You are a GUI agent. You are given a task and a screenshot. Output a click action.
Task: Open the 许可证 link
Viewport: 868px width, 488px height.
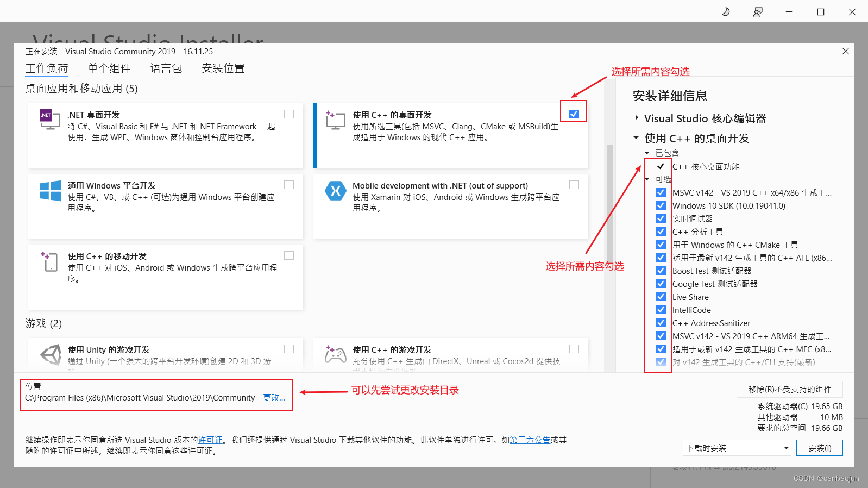[x=210, y=440]
